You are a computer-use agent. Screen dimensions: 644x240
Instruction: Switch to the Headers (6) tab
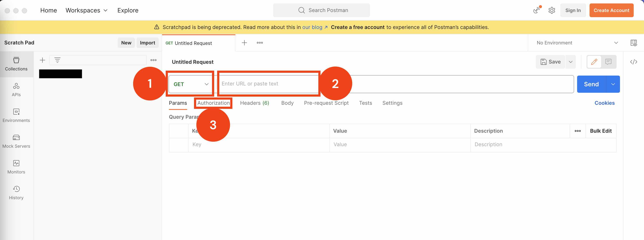(x=254, y=103)
